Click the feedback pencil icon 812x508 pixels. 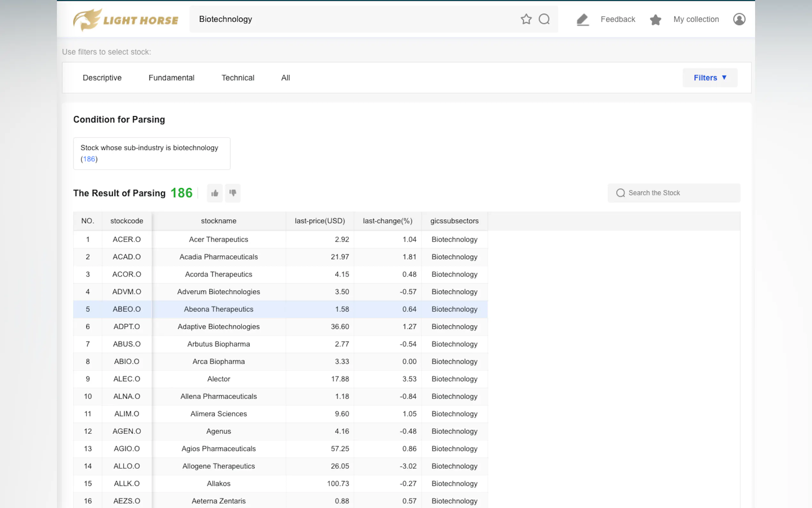pyautogui.click(x=582, y=20)
